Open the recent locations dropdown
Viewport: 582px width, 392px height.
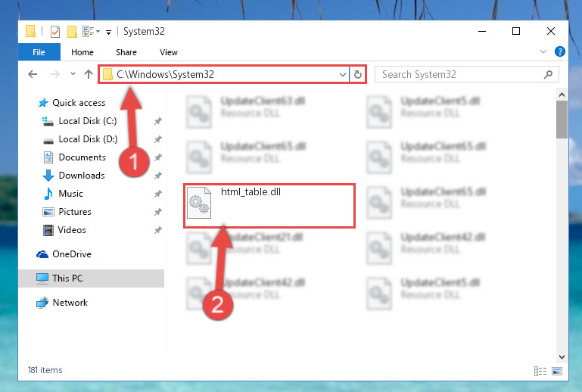pos(73,74)
